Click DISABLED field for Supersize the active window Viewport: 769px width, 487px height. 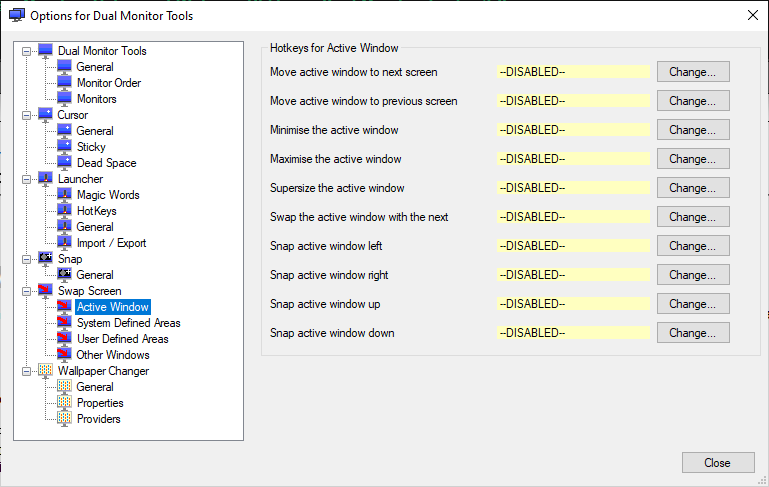tap(573, 188)
